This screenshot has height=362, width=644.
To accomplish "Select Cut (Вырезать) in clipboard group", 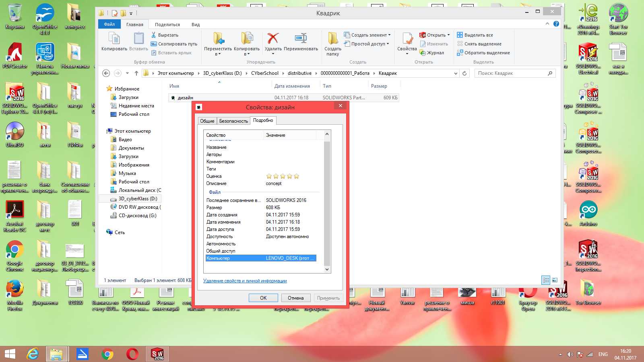I will [165, 35].
